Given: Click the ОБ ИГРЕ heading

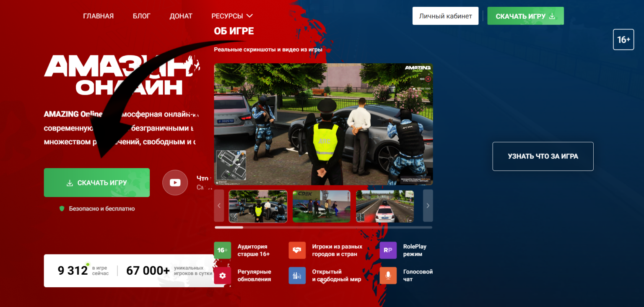Looking at the screenshot, I should click(x=234, y=31).
